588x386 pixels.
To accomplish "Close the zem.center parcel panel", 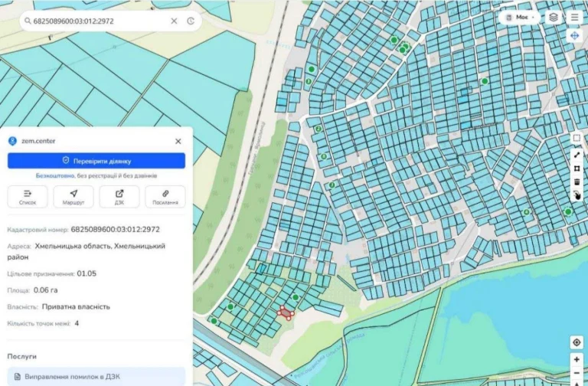I will click(x=178, y=141).
